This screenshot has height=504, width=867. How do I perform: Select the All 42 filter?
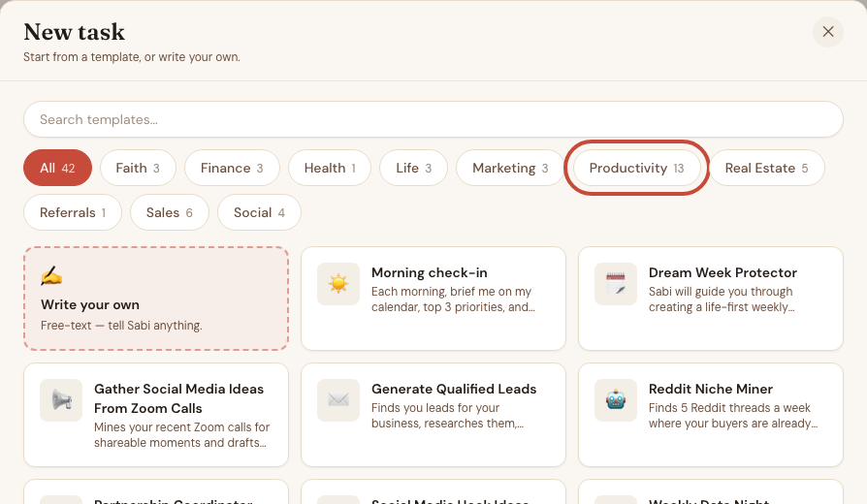[x=57, y=168]
